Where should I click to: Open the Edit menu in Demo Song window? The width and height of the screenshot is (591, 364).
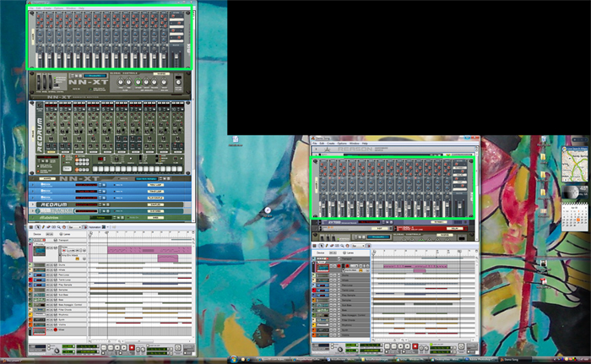(x=322, y=144)
